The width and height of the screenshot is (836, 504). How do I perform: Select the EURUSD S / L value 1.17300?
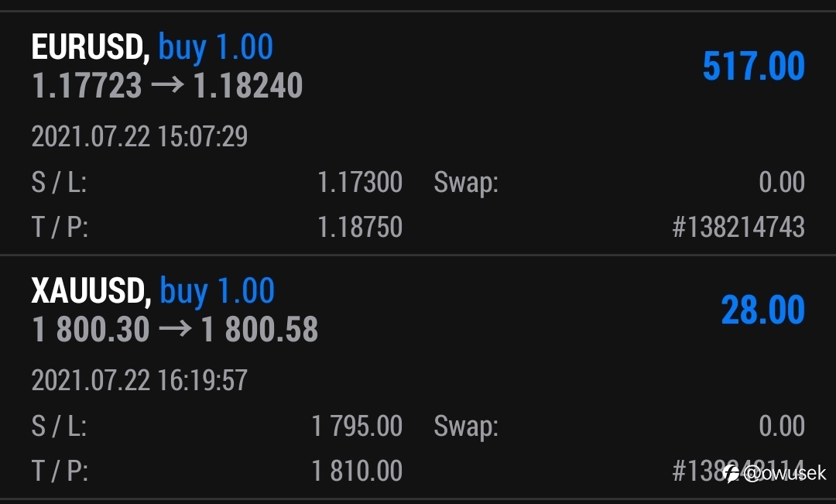(360, 183)
